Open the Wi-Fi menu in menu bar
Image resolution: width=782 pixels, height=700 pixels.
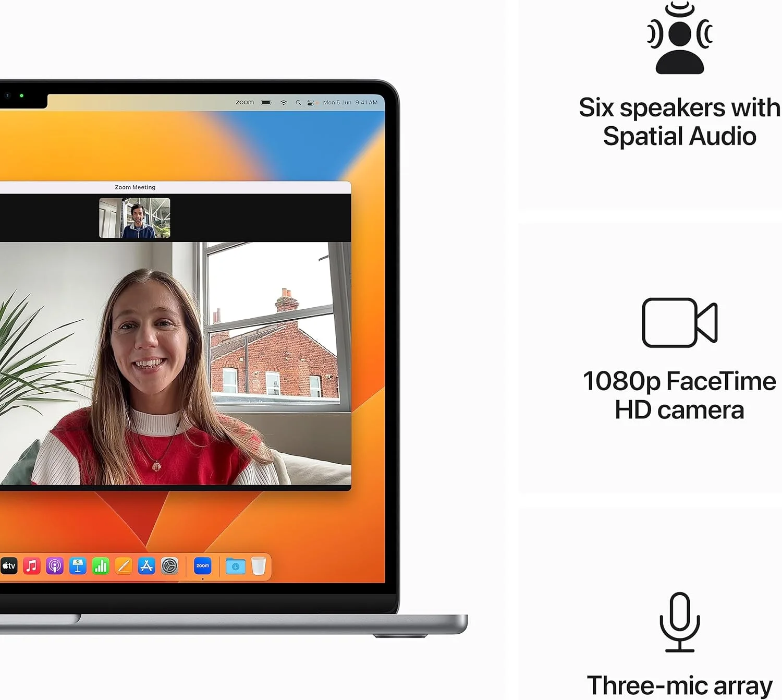coord(284,103)
